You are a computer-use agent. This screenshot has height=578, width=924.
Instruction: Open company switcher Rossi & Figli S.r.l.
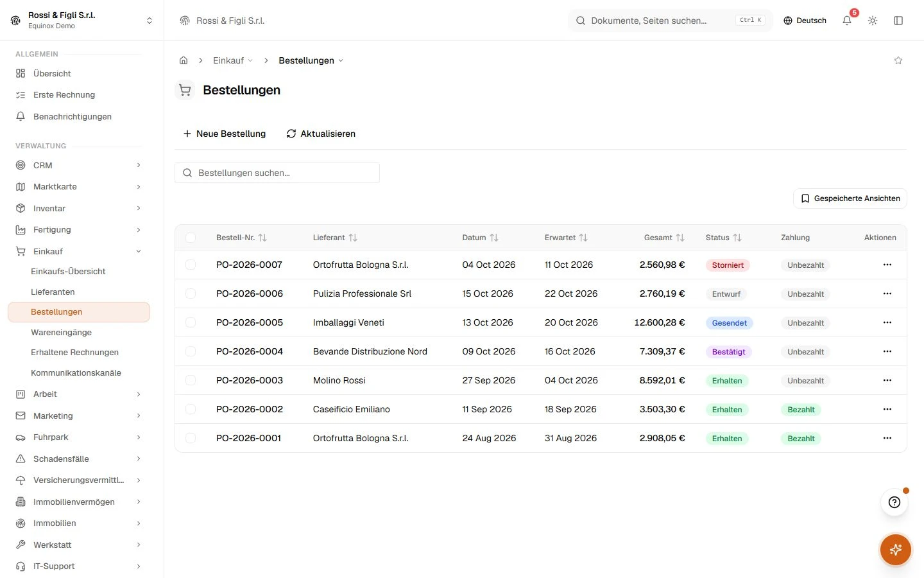point(81,21)
